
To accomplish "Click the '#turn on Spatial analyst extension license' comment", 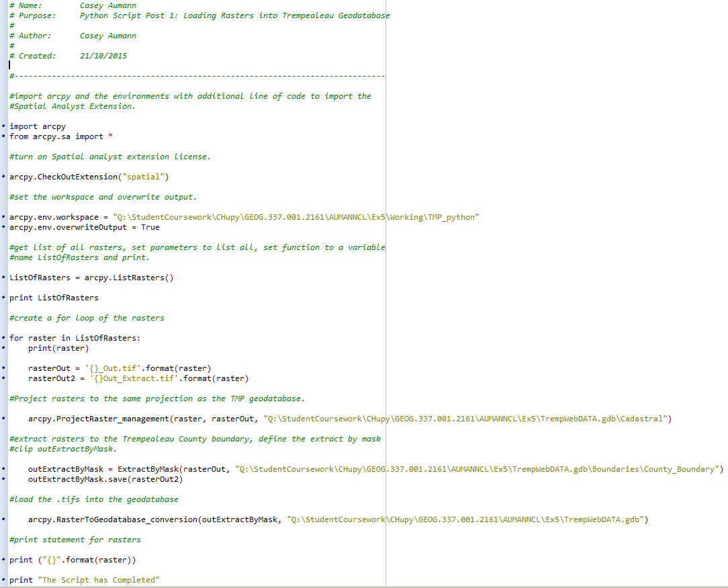I will 110,157.
